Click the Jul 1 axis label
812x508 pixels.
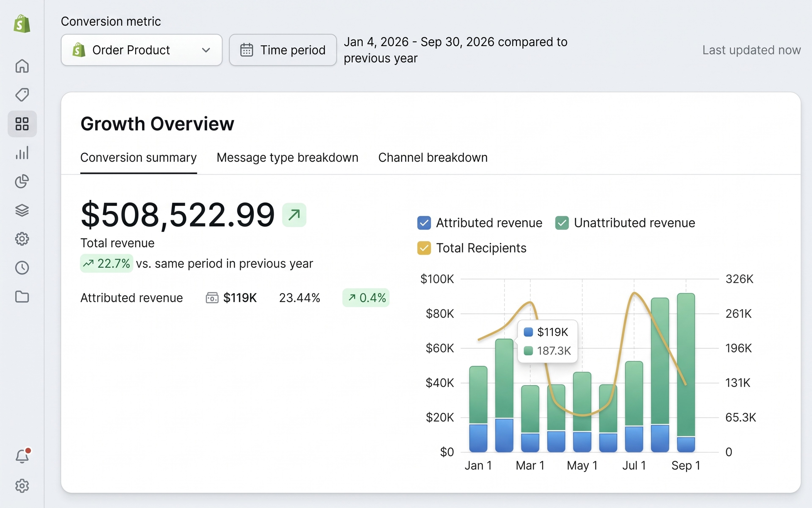coord(634,466)
